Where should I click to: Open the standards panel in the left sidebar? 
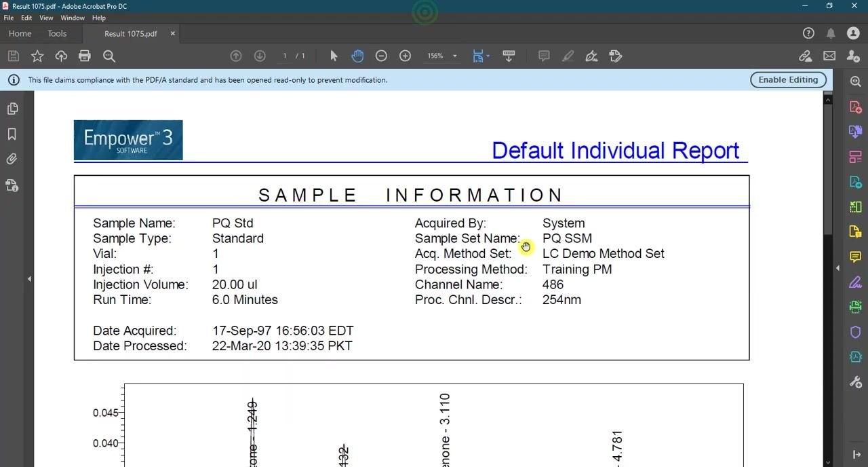pos(12,185)
